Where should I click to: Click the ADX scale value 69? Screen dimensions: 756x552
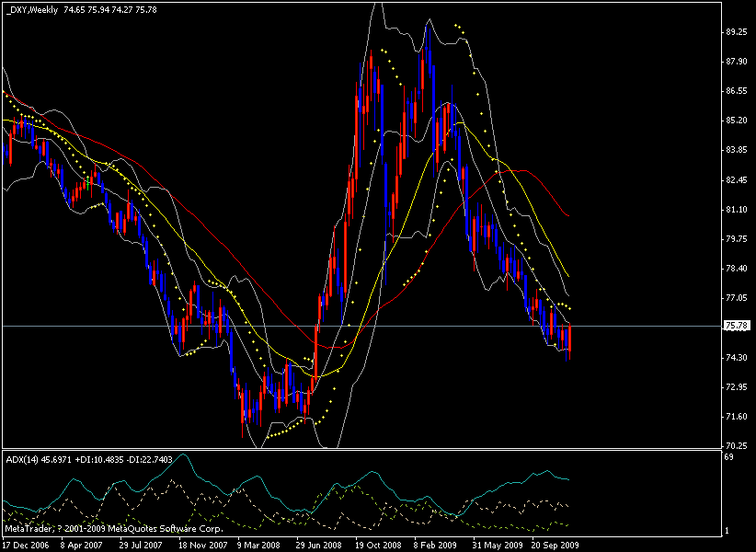coord(729,457)
